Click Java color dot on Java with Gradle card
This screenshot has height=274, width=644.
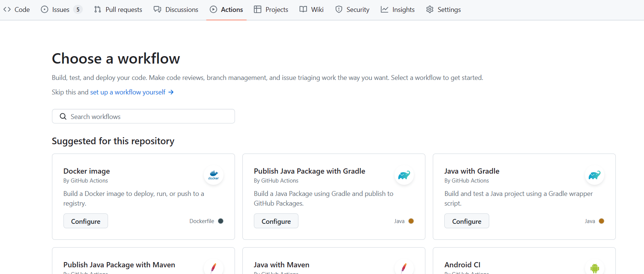[x=602, y=221]
